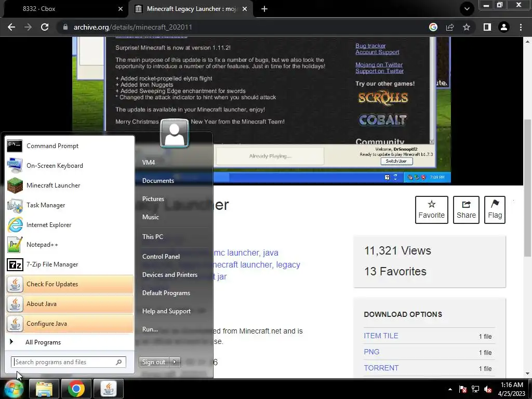Open a new browser tab
The width and height of the screenshot is (532, 399).
(x=264, y=9)
